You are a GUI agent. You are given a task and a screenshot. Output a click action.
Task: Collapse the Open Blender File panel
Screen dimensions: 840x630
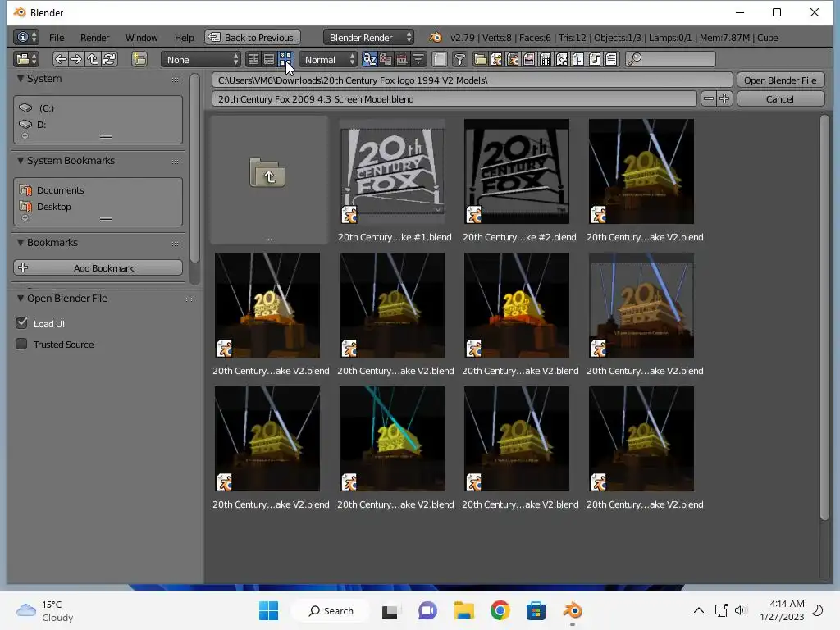point(21,298)
